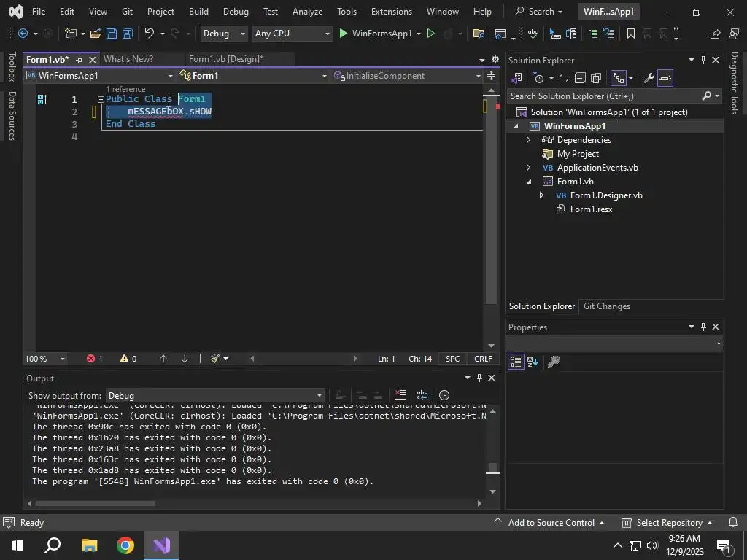Image resolution: width=747 pixels, height=560 pixels.
Task: Click the Open File folder icon
Action: tap(96, 34)
